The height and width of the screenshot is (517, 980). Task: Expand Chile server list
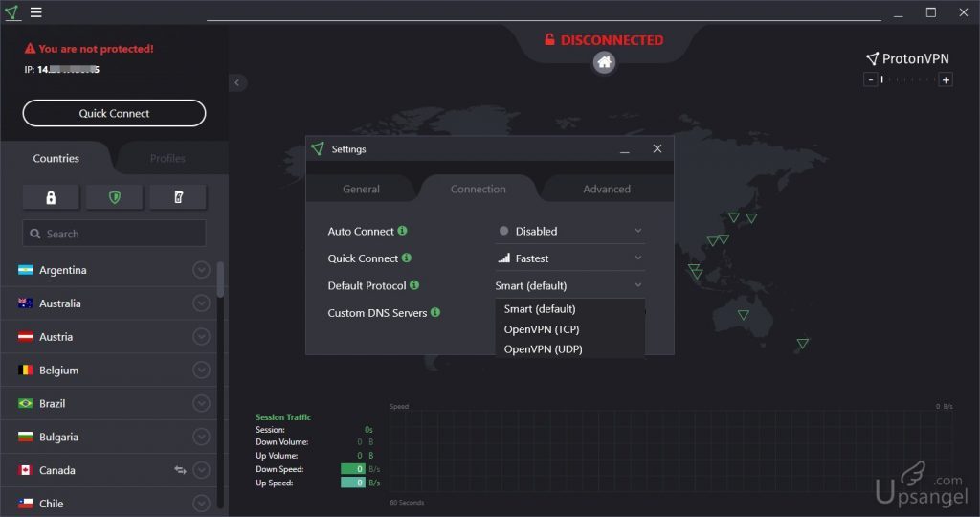[x=201, y=504]
